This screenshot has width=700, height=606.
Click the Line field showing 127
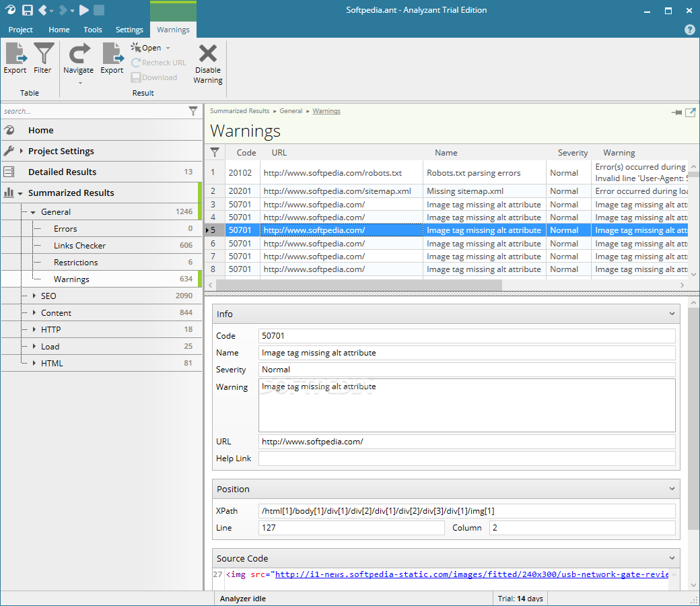351,528
